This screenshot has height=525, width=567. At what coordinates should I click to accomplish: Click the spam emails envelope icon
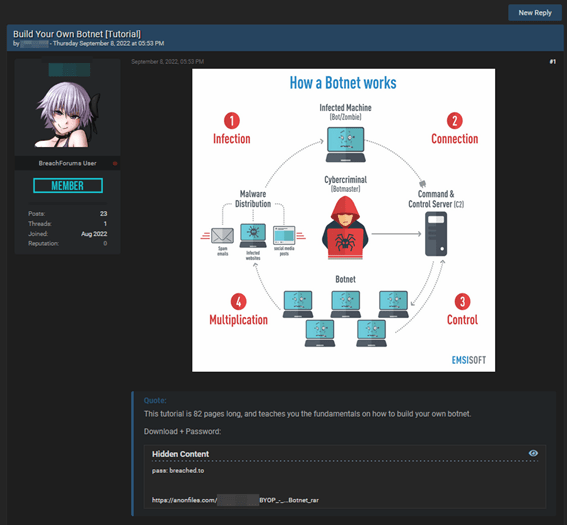coord(222,236)
